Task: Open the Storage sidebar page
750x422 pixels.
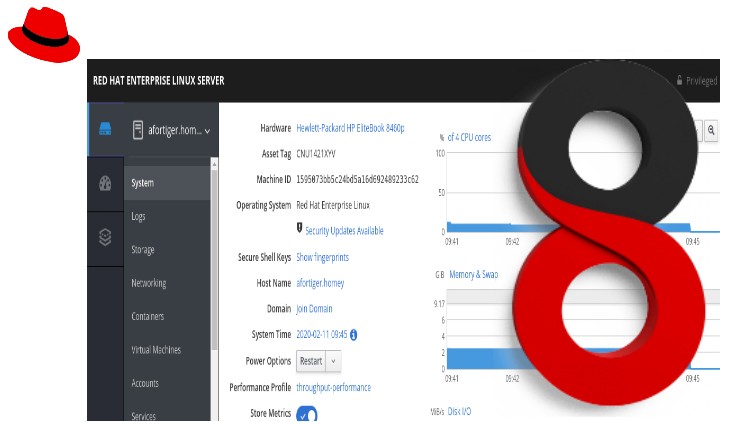Action: pos(143,250)
